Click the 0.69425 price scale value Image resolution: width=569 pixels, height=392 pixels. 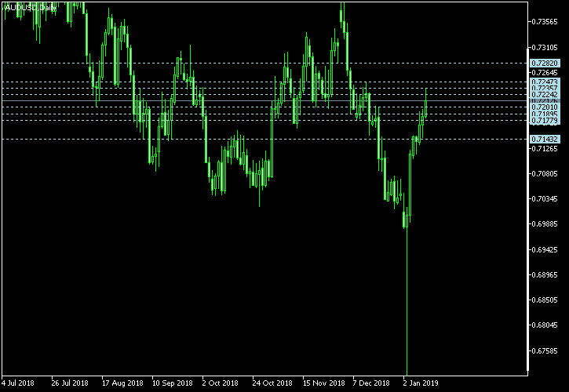point(545,250)
